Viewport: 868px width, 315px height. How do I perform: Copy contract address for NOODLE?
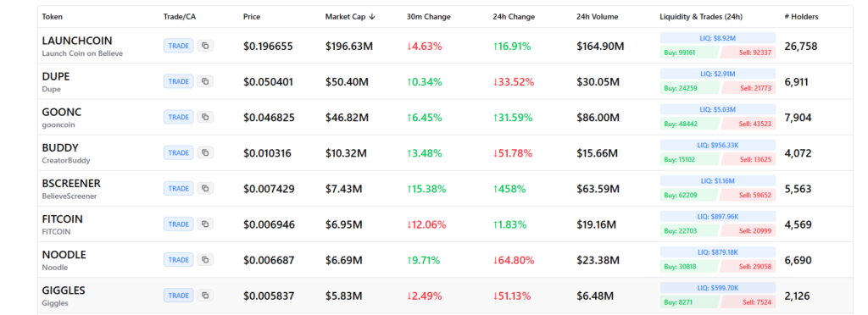pyautogui.click(x=205, y=260)
